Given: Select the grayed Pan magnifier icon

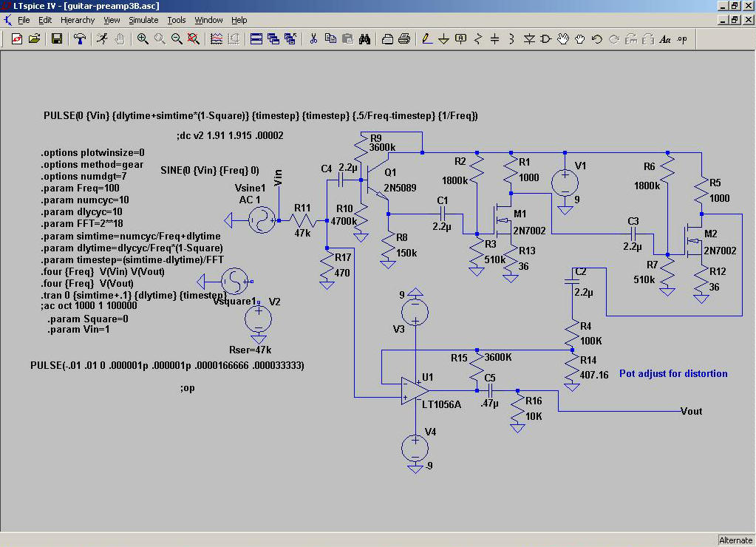Looking at the screenshot, I should pyautogui.click(x=160, y=39).
